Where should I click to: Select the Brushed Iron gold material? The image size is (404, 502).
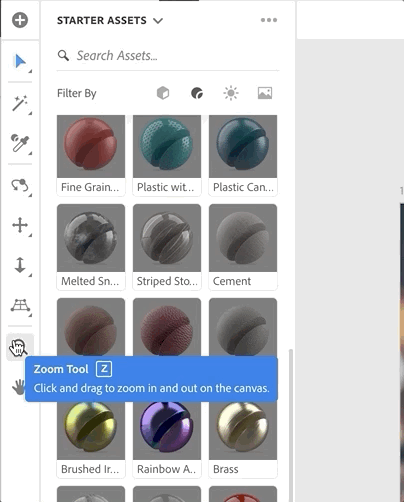(x=91, y=430)
